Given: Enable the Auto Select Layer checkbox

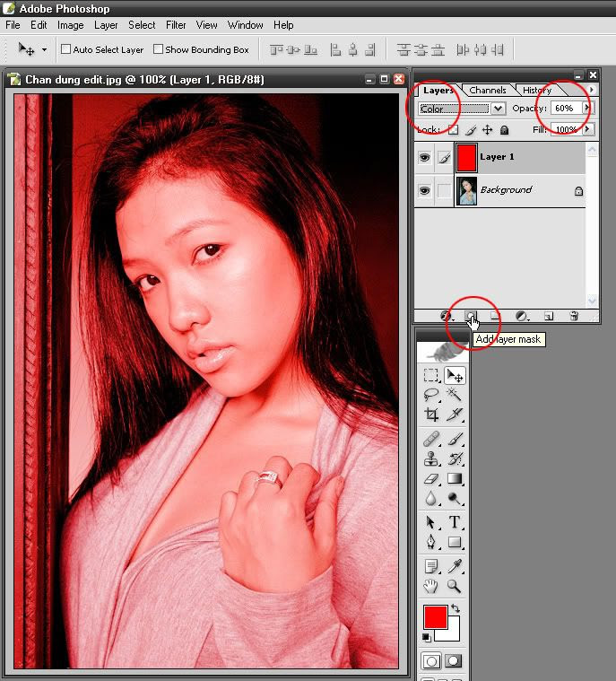Looking at the screenshot, I should [65, 49].
